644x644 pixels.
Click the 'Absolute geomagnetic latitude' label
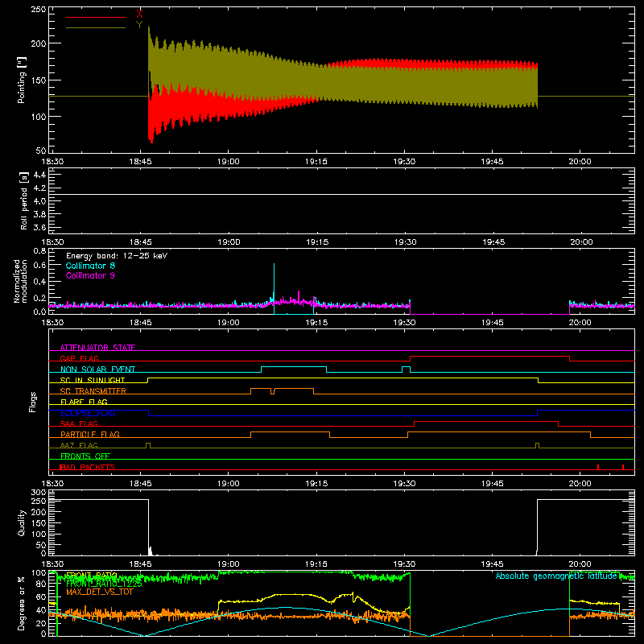coord(556,576)
